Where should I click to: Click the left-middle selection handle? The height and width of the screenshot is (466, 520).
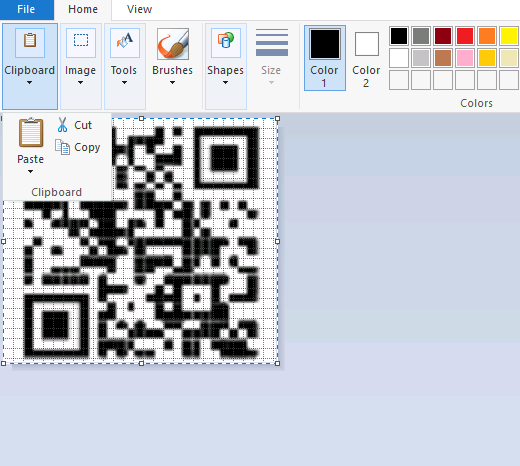tap(4, 241)
